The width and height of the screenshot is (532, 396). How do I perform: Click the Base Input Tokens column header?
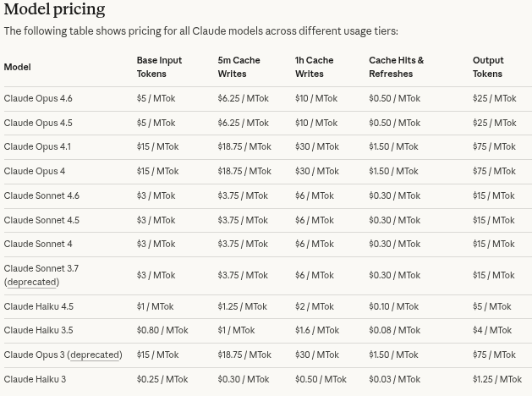click(159, 67)
